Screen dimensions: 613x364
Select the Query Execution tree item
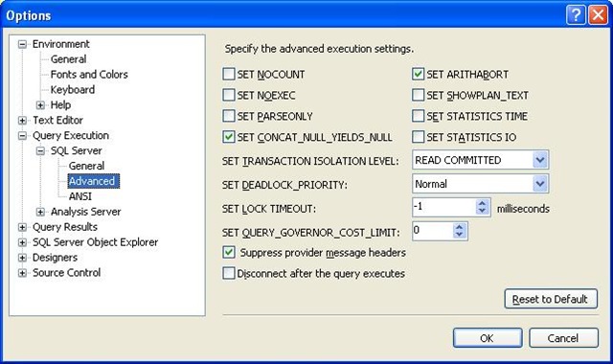point(71,135)
